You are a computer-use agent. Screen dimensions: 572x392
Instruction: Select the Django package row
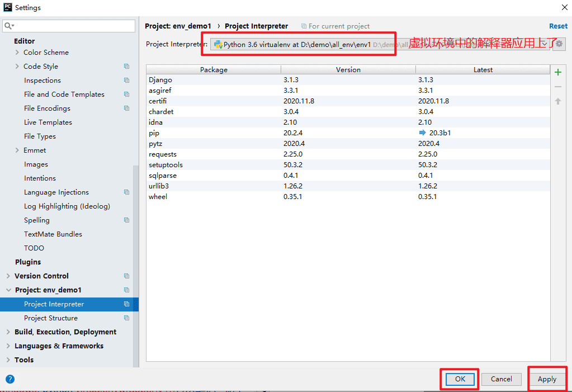tap(348, 79)
